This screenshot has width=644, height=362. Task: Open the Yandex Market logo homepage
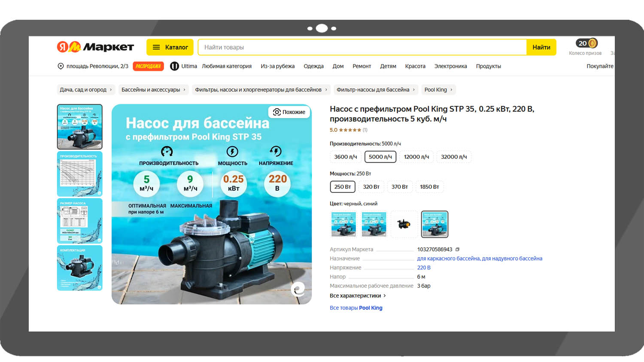tap(95, 47)
